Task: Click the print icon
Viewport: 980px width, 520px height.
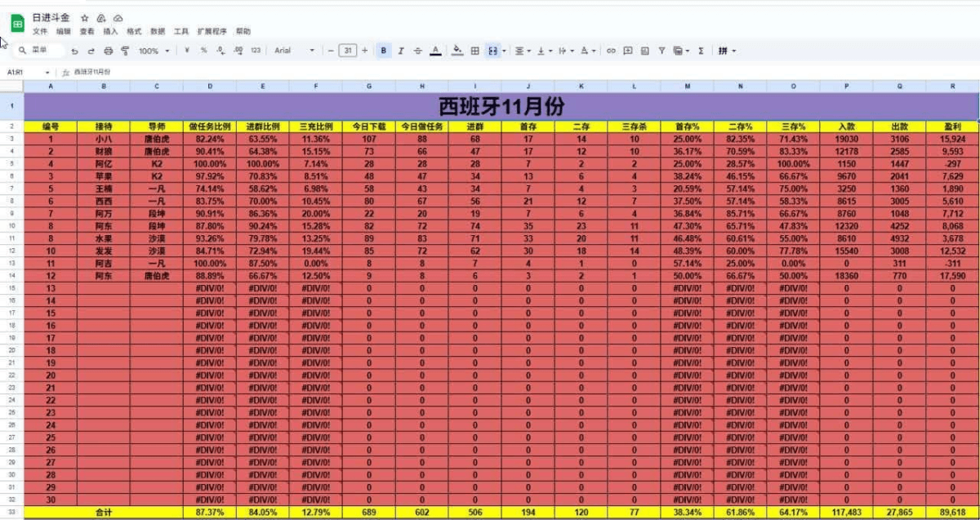Action: point(109,51)
